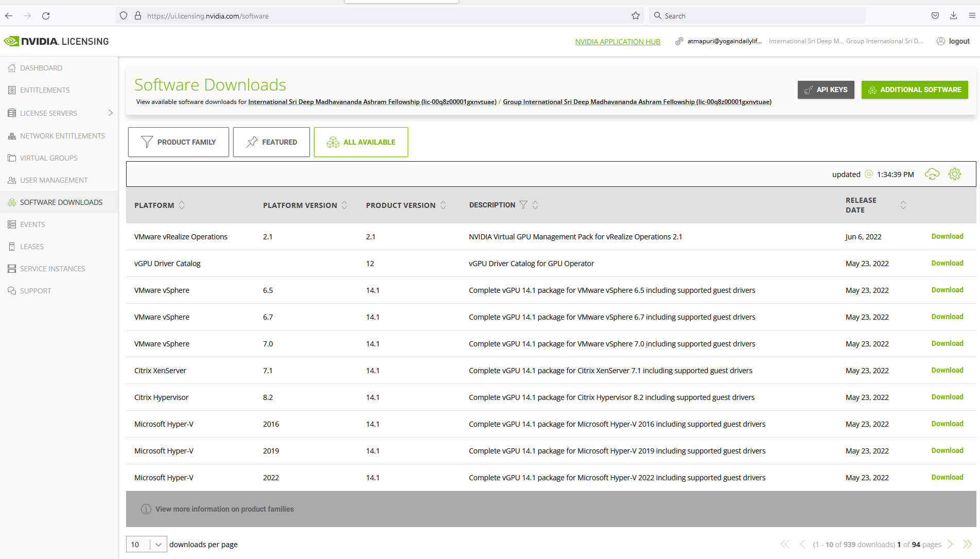980x559 pixels.
Task: Open the NVIDIA Application Hub link
Action: pos(618,42)
